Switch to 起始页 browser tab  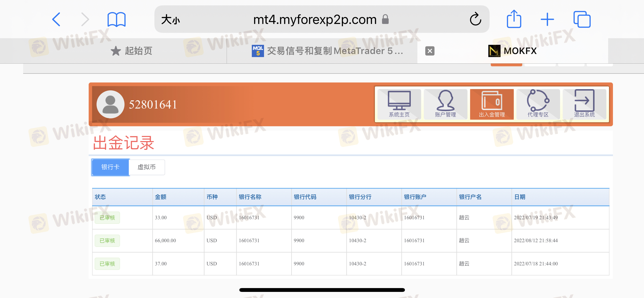131,51
